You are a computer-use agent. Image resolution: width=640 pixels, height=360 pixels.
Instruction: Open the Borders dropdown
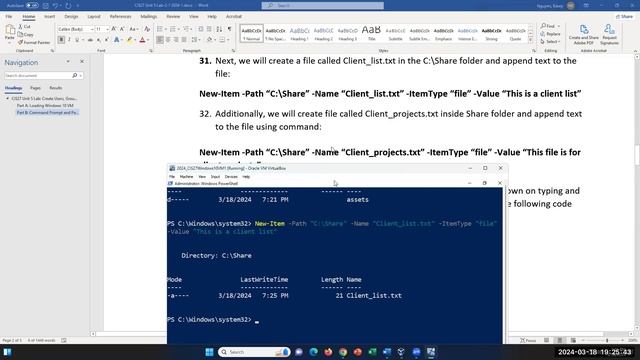(x=228, y=40)
